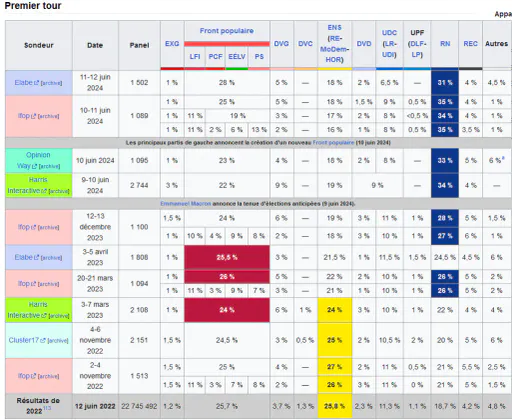
Task: Open the archive link for Cluster17
Action: [x=58, y=341]
